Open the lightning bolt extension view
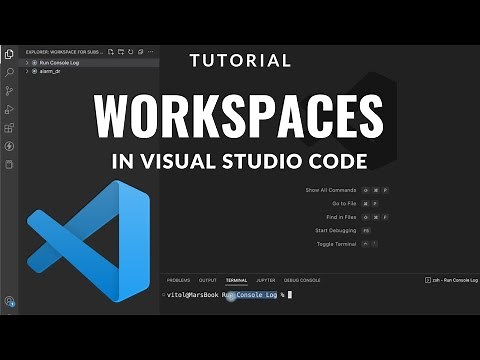Screen dimensions: 480x360 (9, 146)
